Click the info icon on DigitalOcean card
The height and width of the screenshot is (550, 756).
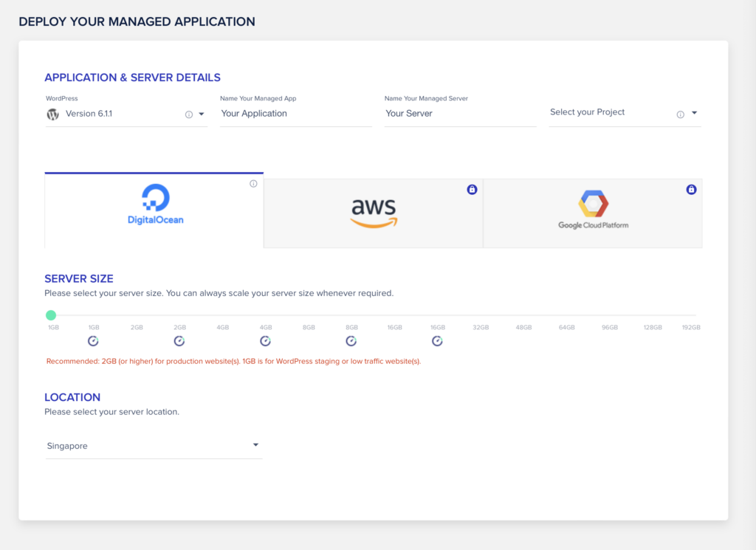253,184
